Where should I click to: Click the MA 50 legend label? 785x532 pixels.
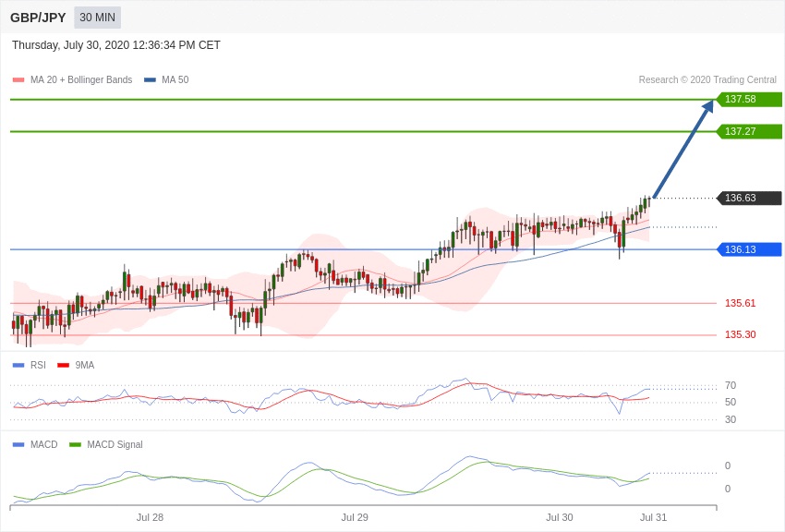175,79
